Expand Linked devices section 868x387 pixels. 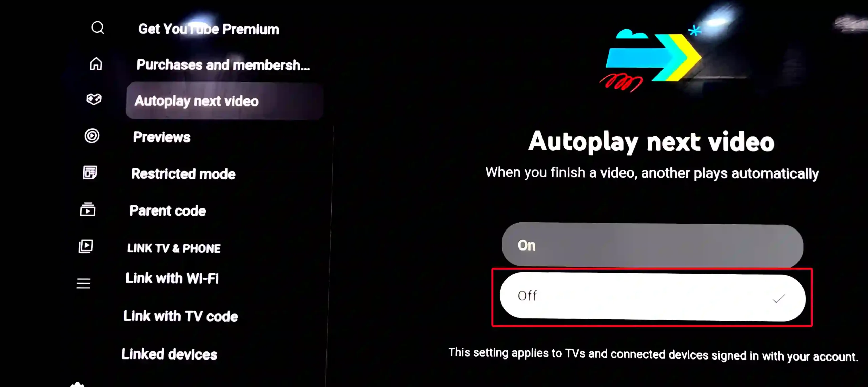tap(170, 354)
